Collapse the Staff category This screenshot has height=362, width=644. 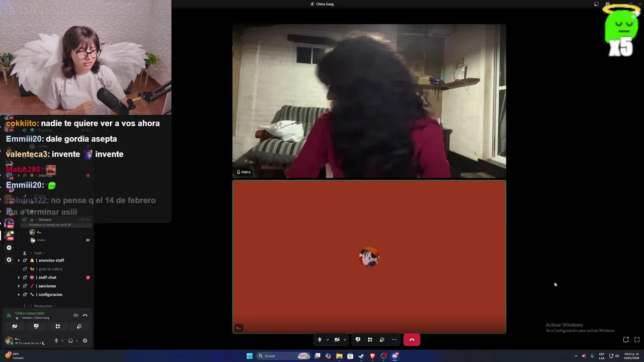34,253
